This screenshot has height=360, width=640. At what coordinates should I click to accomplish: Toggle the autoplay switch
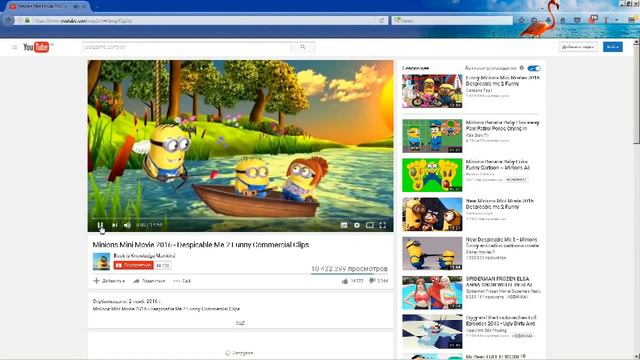(x=534, y=68)
